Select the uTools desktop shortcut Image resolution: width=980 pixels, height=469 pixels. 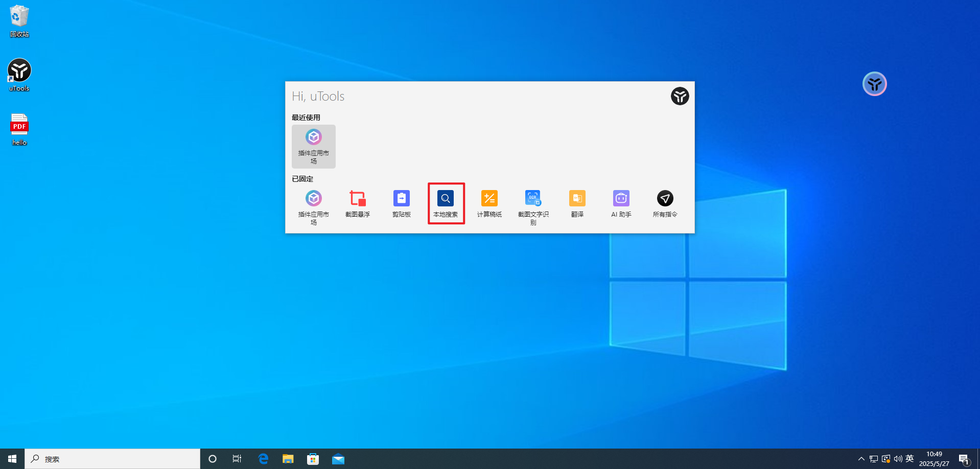(x=19, y=75)
